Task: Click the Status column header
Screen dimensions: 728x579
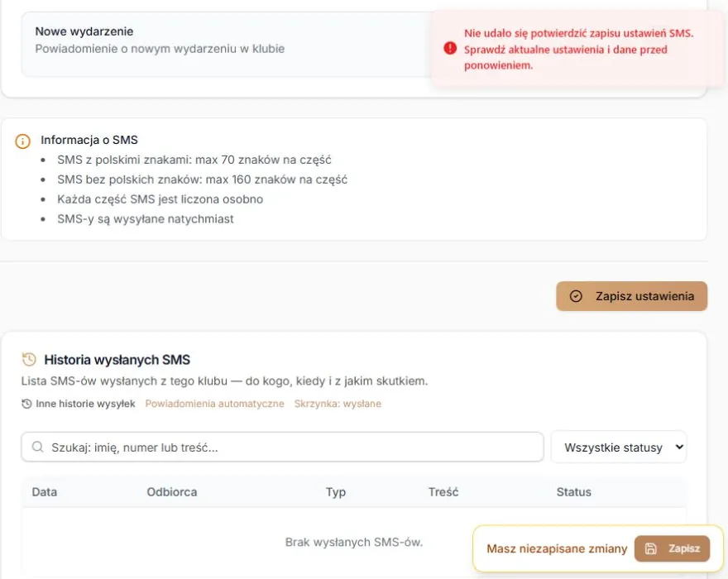Action: 574,491
